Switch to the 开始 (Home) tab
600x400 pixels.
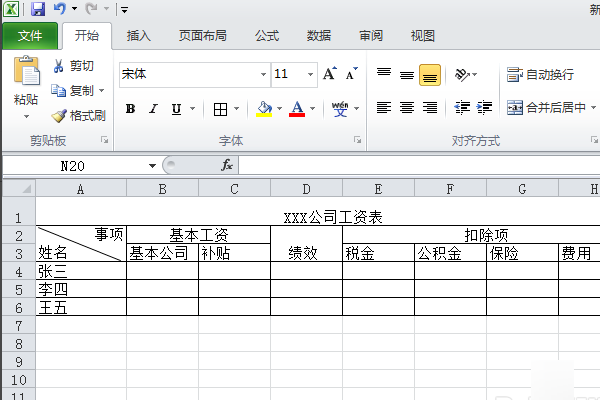[87, 36]
